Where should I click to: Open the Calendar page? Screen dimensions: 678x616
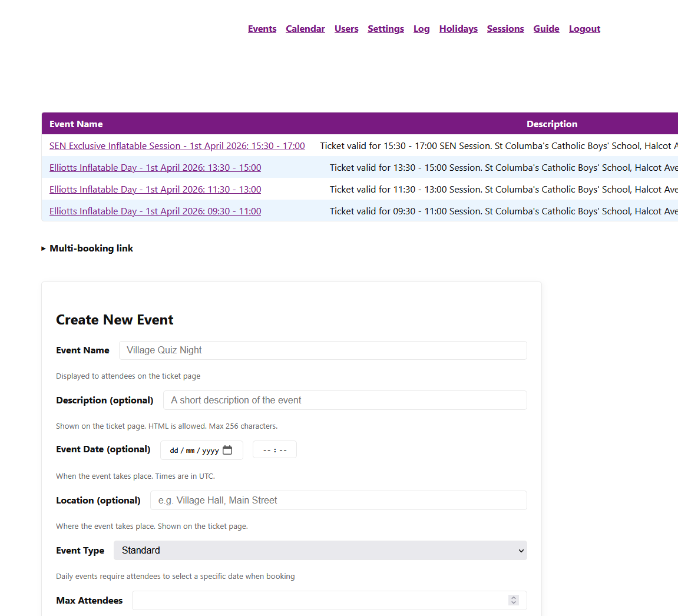tap(305, 29)
